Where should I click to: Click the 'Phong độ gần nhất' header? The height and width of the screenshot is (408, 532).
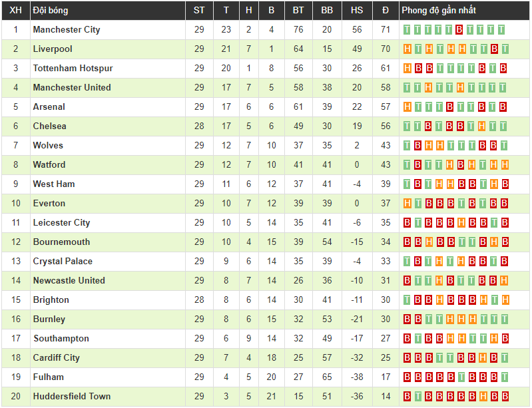tap(439, 11)
